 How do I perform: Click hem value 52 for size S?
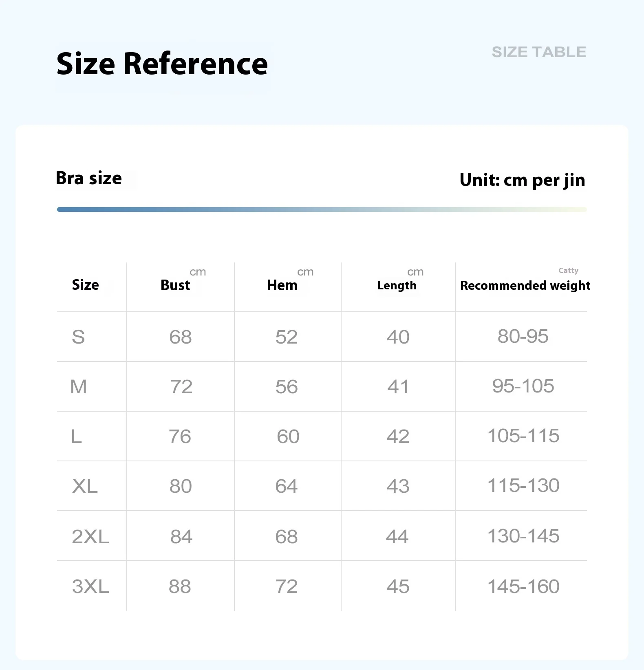(287, 337)
